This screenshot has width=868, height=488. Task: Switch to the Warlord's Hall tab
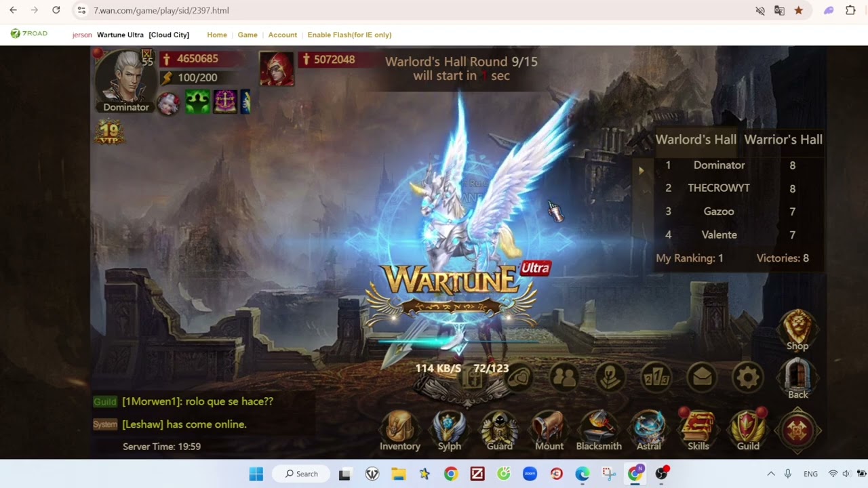(696, 140)
